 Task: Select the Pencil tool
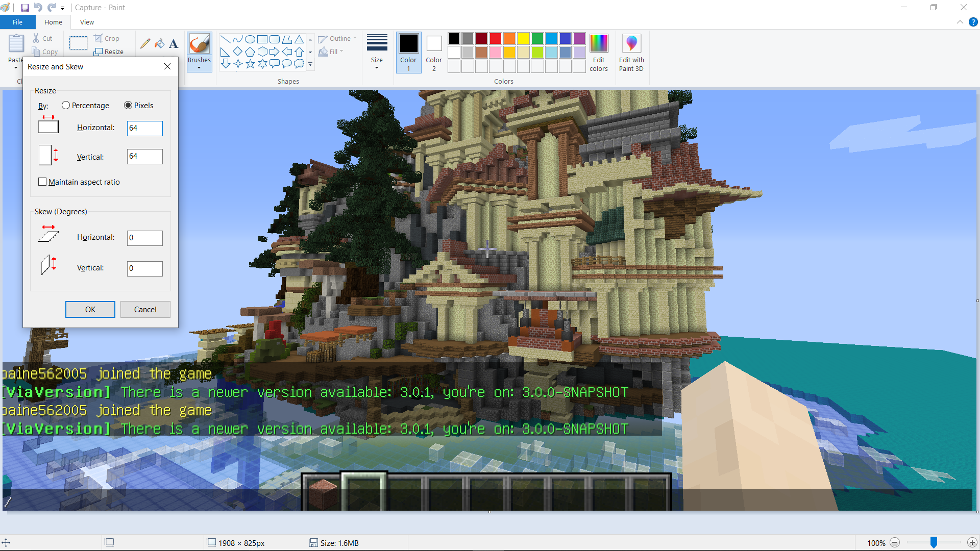[145, 43]
